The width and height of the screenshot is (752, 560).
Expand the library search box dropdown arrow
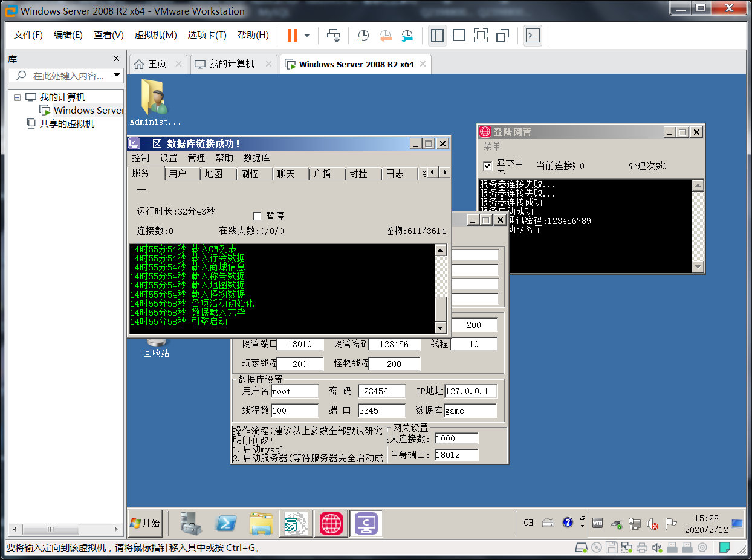coord(117,76)
